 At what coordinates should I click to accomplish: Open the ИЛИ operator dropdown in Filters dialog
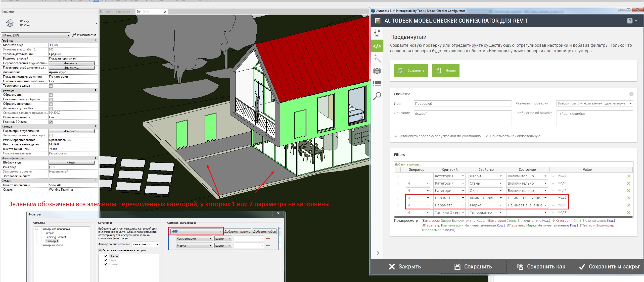click(x=196, y=231)
